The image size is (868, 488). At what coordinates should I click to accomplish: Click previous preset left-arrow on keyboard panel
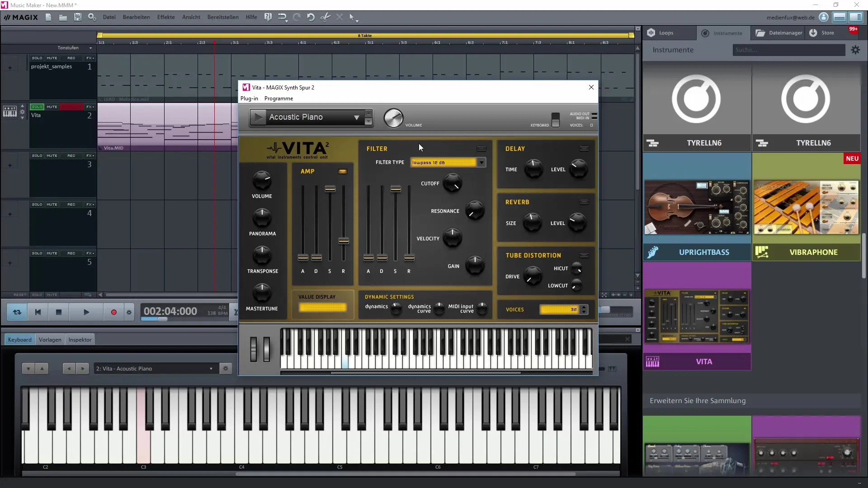point(69,369)
